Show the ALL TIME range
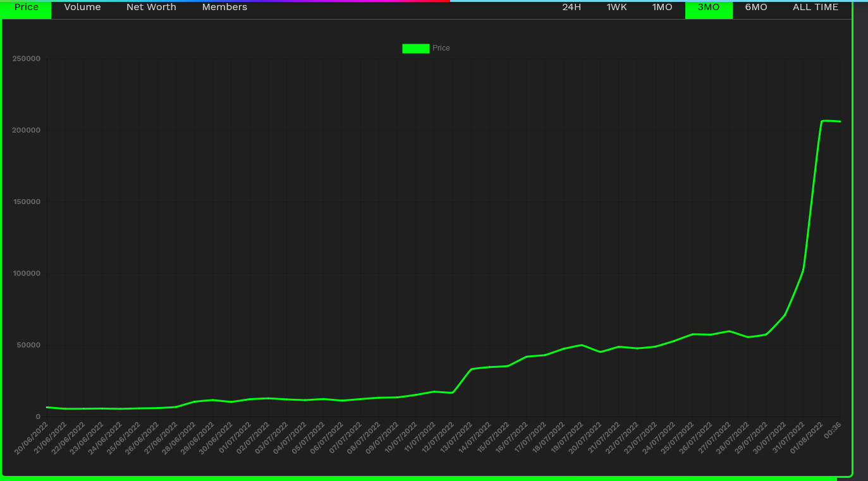The height and width of the screenshot is (481, 868). pyautogui.click(x=816, y=8)
